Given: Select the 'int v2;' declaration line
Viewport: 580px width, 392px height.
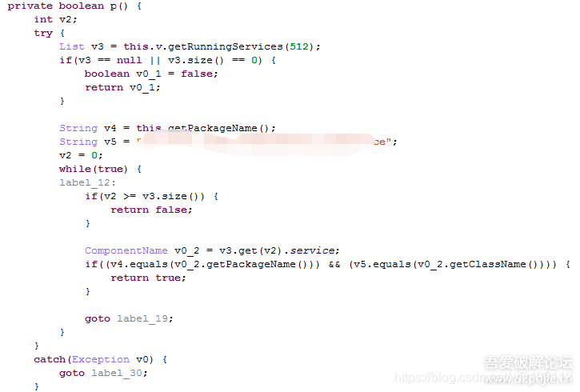Looking at the screenshot, I should 55,19.
